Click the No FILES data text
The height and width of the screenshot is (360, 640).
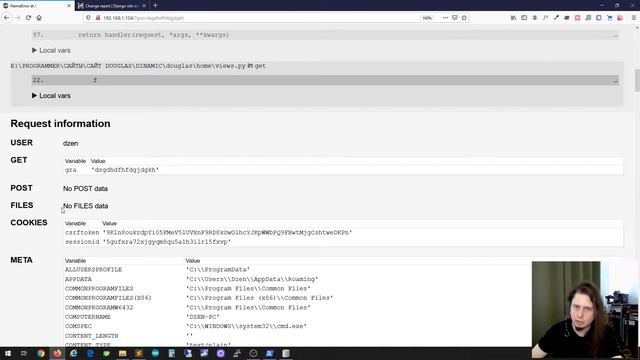coord(86,206)
